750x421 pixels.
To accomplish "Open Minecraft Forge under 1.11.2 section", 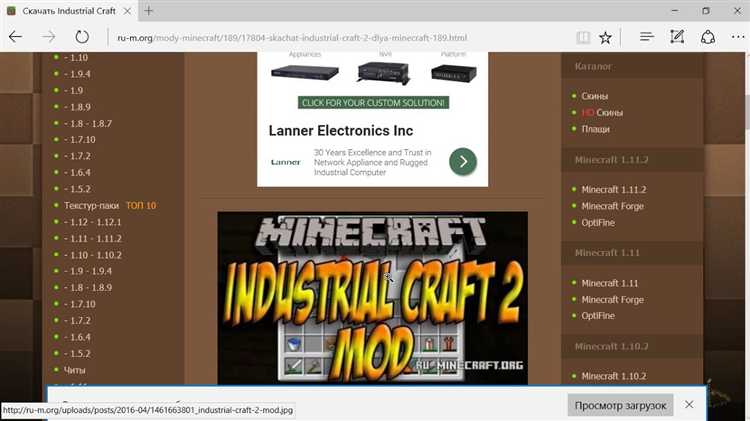I will pyautogui.click(x=612, y=206).
